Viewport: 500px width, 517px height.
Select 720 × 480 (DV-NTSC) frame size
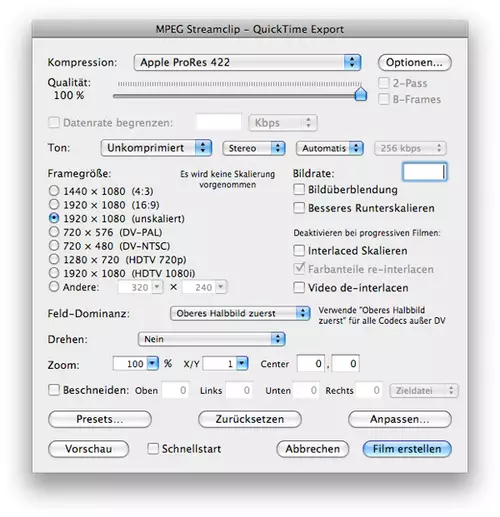click(x=54, y=245)
